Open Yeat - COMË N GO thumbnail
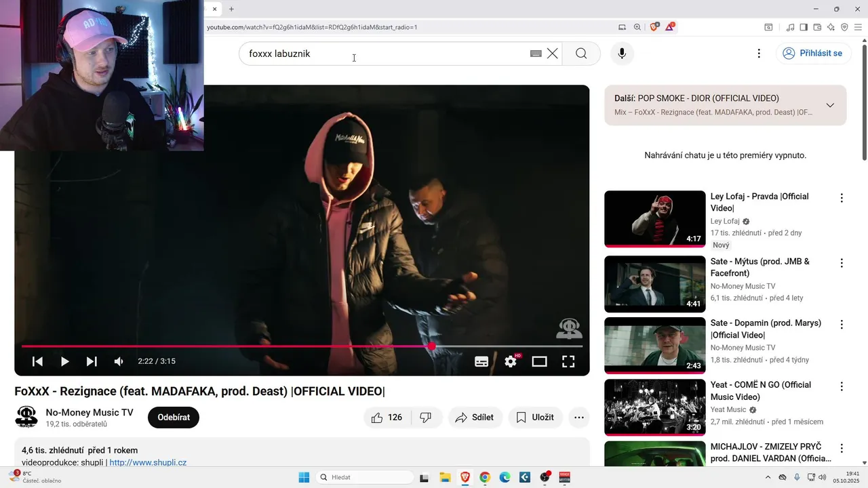868x488 pixels. [x=655, y=407]
